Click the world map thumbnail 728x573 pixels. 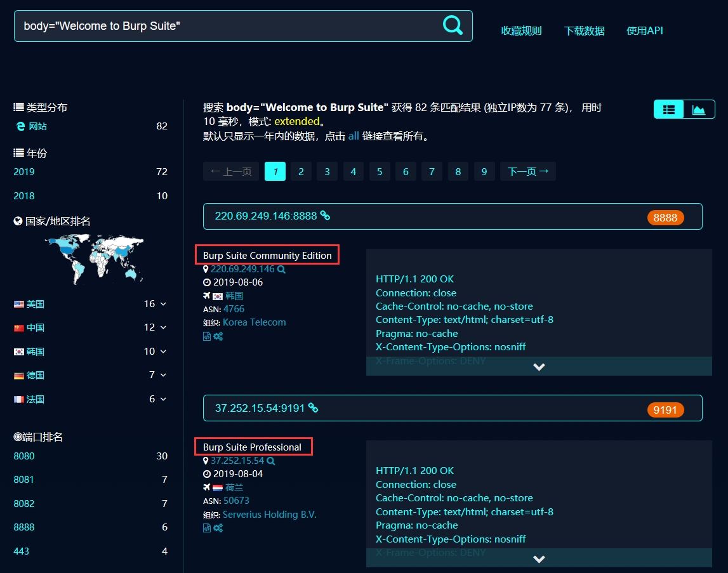(94, 259)
